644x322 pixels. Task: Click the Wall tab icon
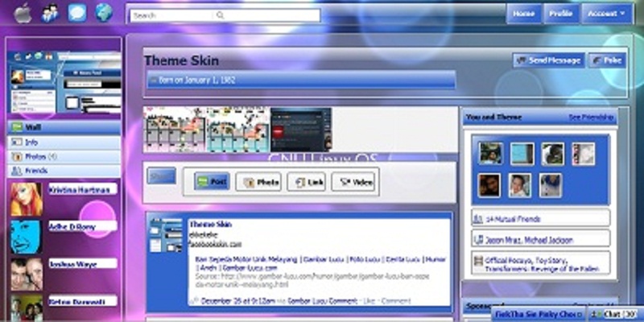click(x=17, y=127)
